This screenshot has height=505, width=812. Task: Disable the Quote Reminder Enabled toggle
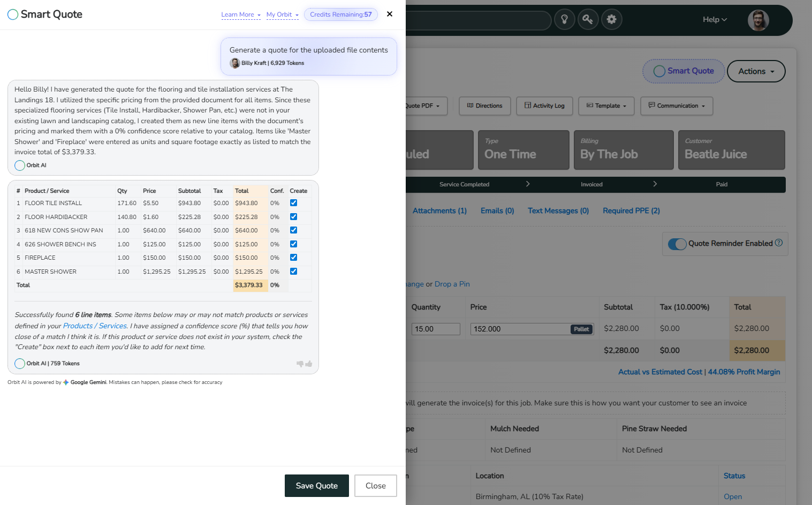(677, 244)
